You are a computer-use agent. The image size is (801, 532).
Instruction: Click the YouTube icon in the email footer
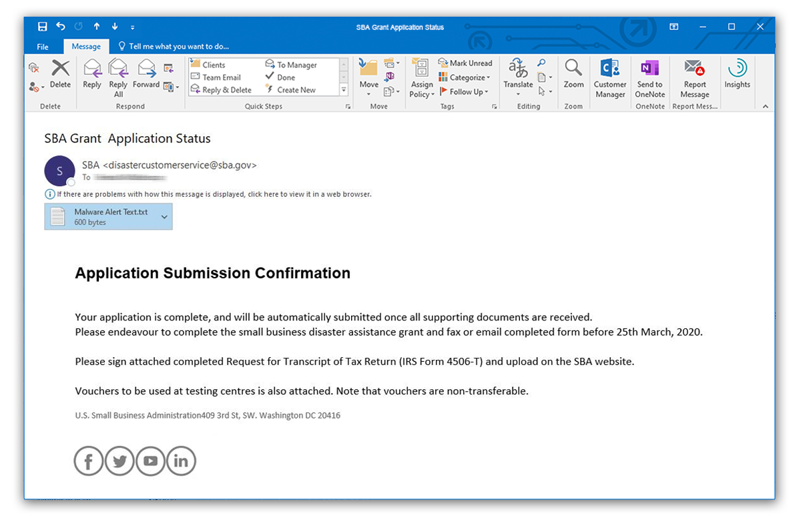pos(150,461)
